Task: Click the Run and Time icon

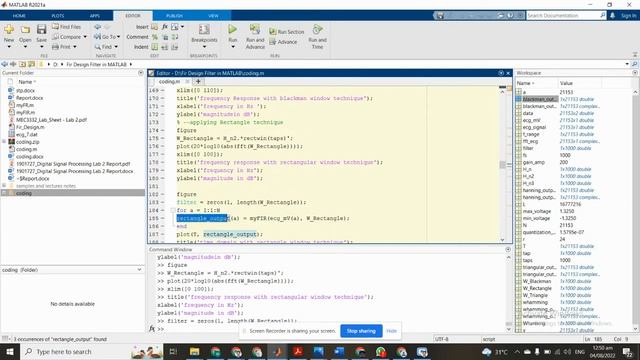Action: pyautogui.click(x=317, y=29)
